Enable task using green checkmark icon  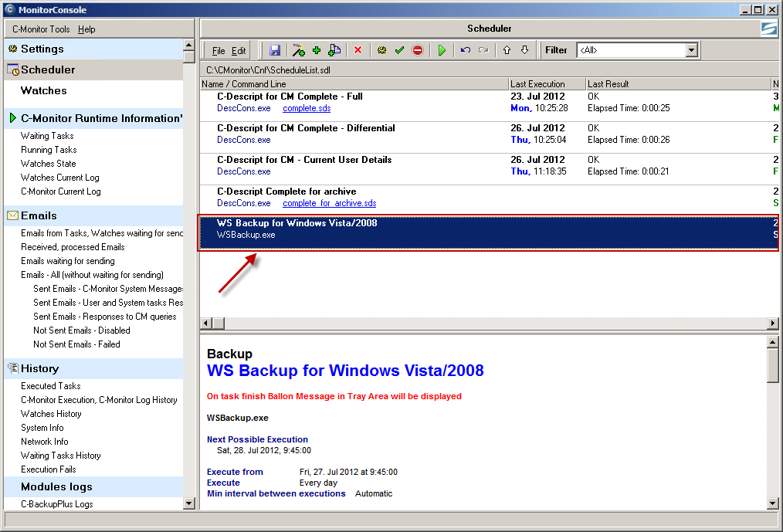coord(399,50)
